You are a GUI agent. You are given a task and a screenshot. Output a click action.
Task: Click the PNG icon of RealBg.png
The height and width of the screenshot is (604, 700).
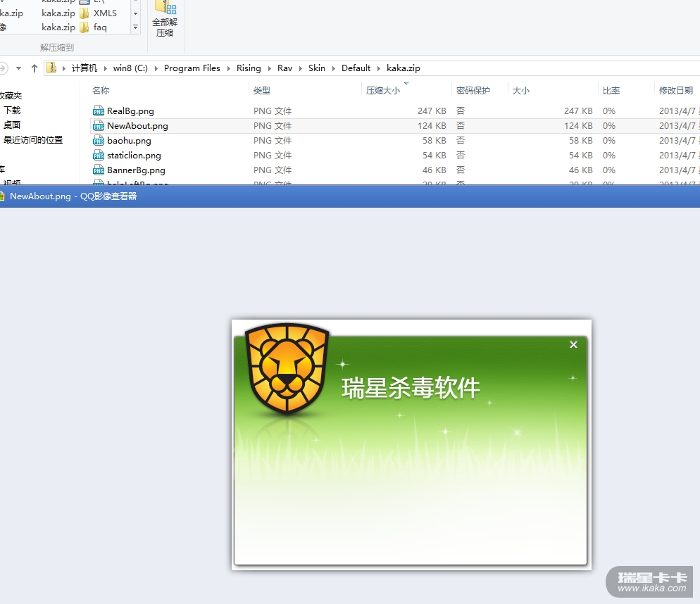98,111
